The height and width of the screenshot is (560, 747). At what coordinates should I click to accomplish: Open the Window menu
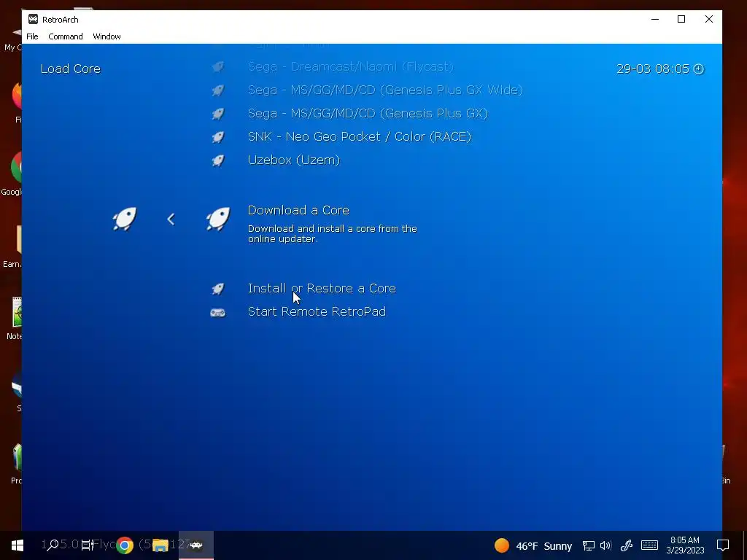click(x=107, y=36)
